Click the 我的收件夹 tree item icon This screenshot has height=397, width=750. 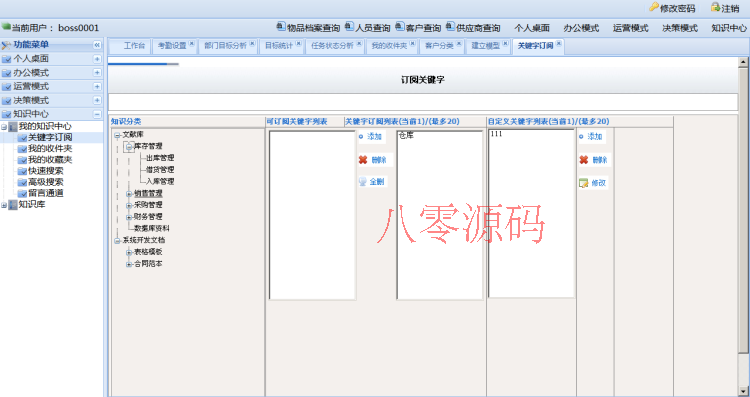(x=22, y=149)
